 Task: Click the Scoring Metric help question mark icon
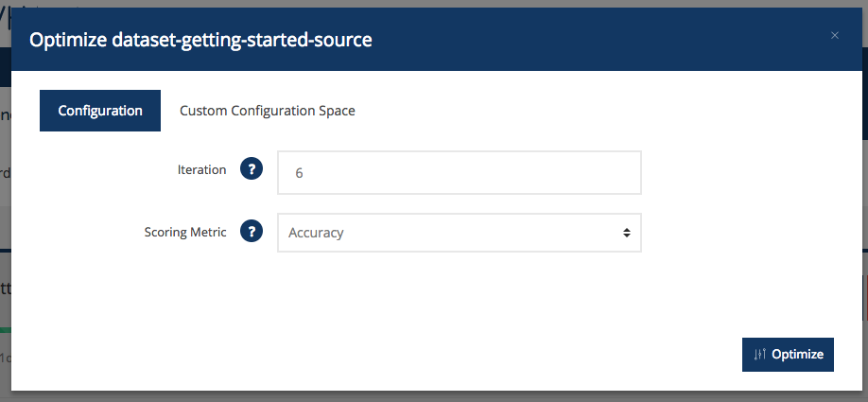click(251, 231)
